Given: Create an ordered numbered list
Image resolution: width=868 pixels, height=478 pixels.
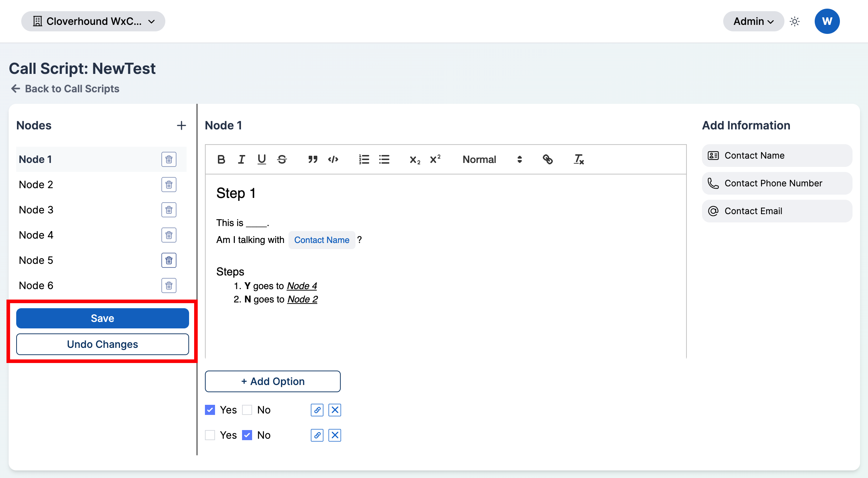Looking at the screenshot, I should [364, 159].
